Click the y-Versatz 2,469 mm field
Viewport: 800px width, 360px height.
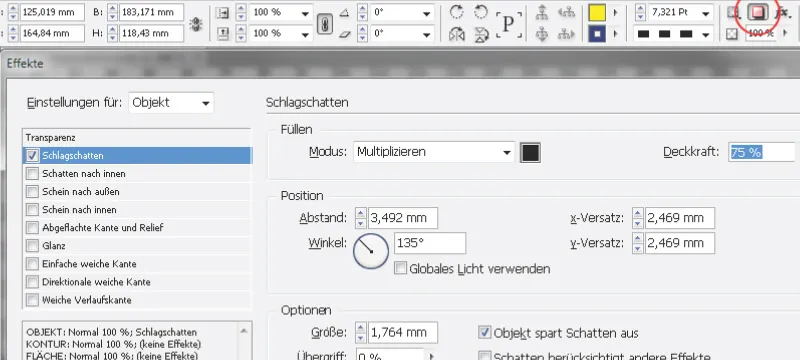(x=680, y=243)
